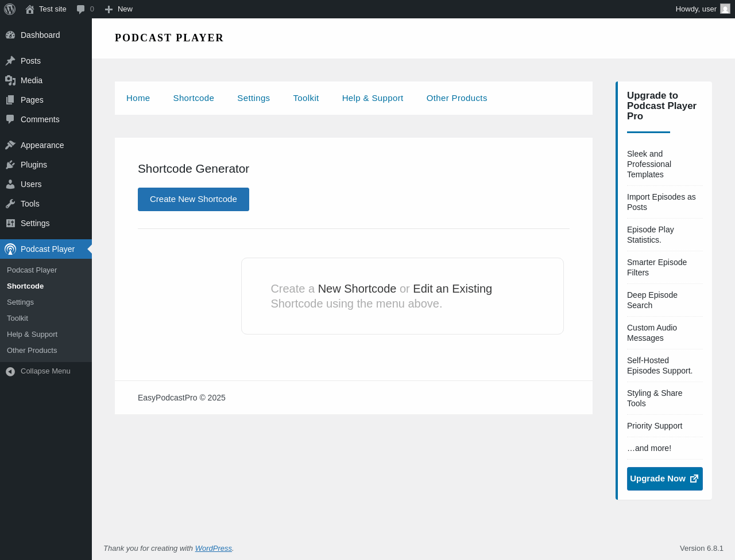Open the Pages menu item
Image resolution: width=735 pixels, height=560 pixels.
click(x=46, y=100)
